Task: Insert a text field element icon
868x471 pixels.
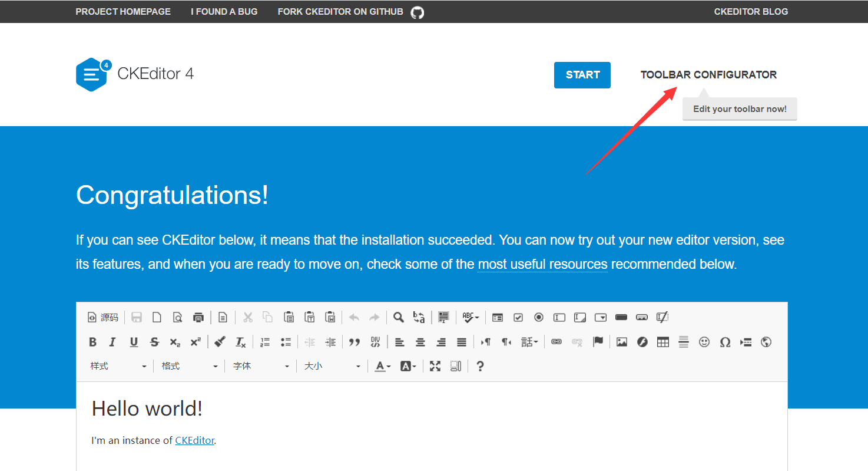Action: tap(559, 317)
